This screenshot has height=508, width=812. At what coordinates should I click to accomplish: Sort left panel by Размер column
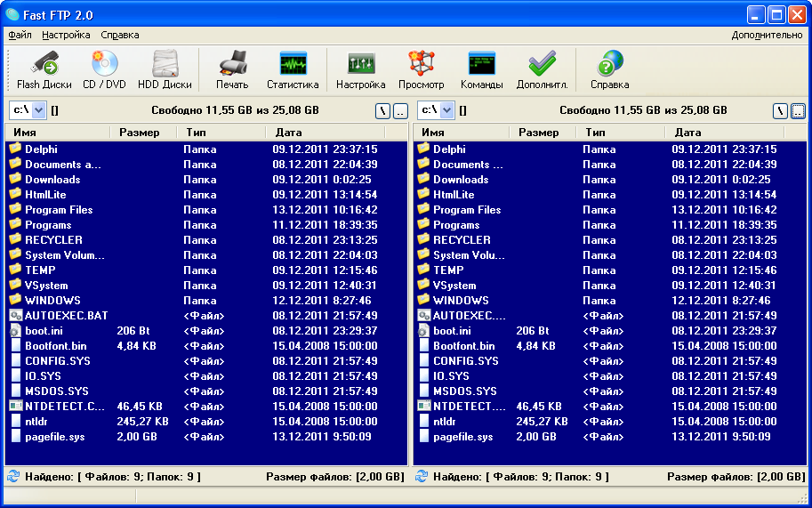(143, 132)
